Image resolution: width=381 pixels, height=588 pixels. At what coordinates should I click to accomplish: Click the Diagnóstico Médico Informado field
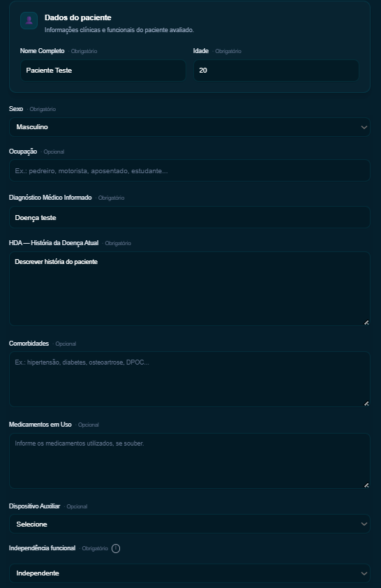tap(190, 217)
